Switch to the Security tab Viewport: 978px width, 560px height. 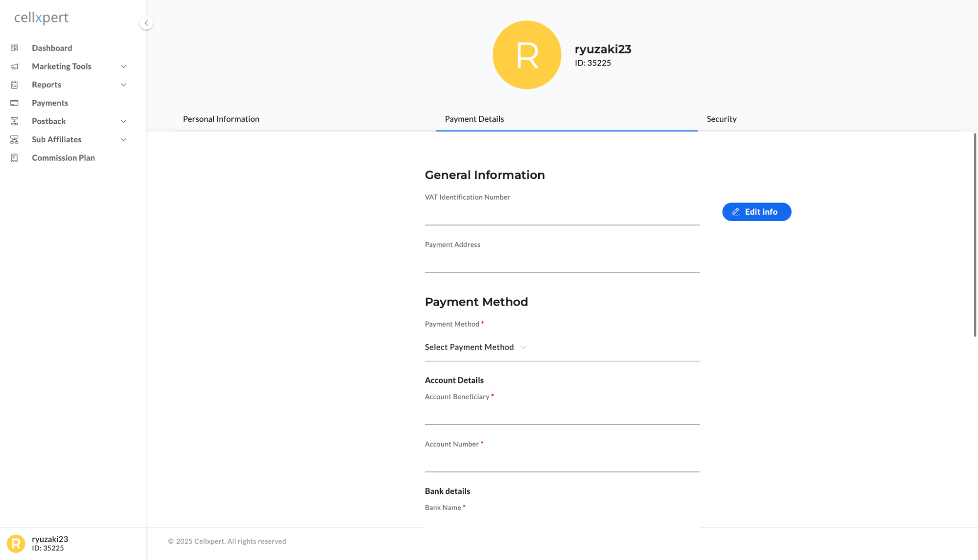tap(722, 119)
